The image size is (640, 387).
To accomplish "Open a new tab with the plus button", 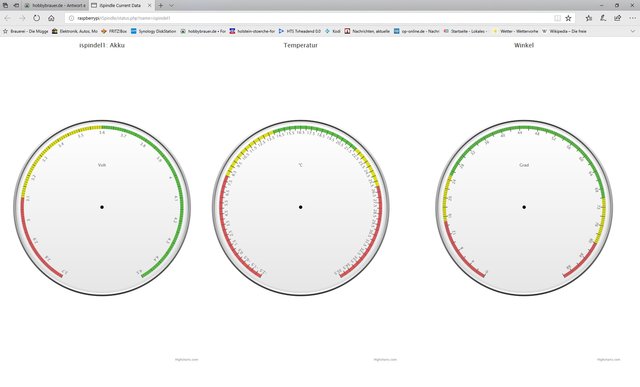I will [x=161, y=5].
